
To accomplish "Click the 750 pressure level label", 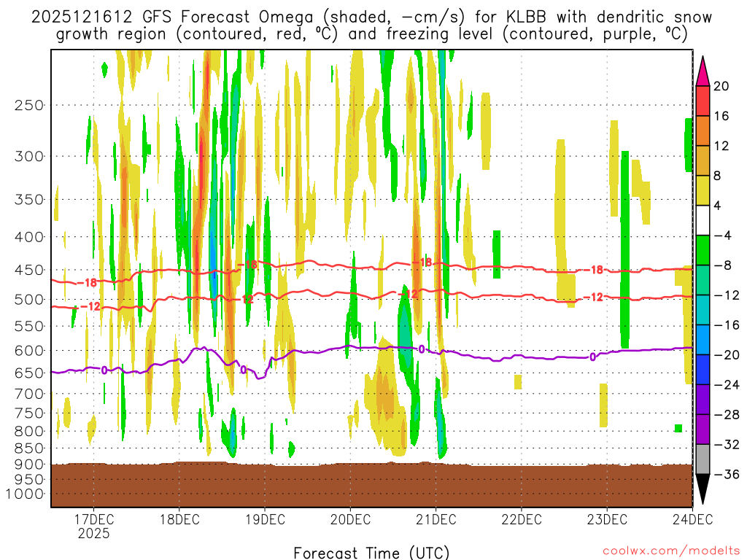I will click(29, 413).
